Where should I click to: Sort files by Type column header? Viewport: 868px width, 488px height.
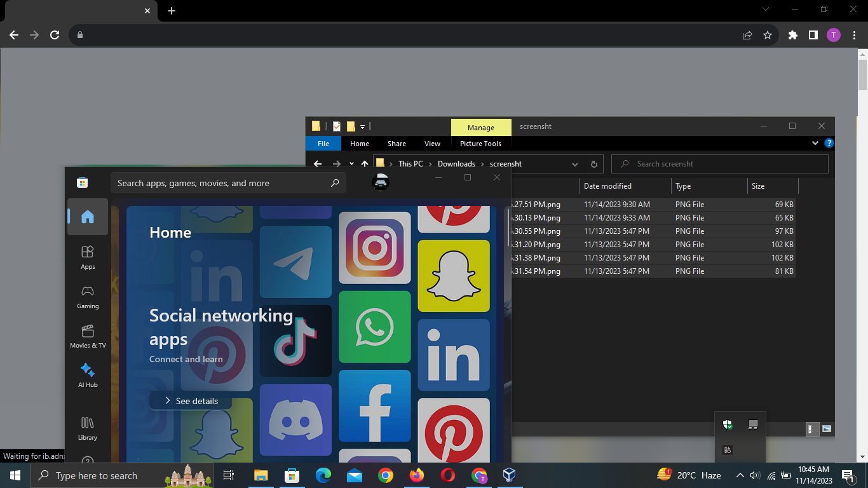pos(709,186)
